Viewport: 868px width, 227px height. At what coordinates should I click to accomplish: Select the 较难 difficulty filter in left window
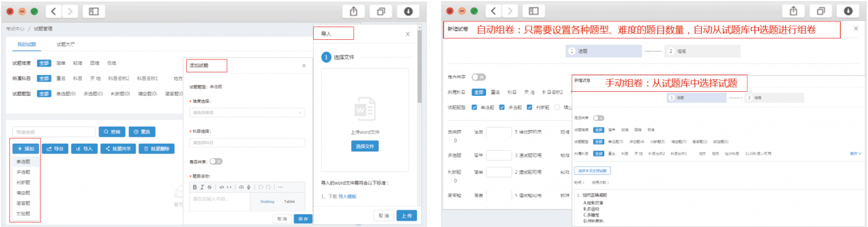(x=78, y=63)
